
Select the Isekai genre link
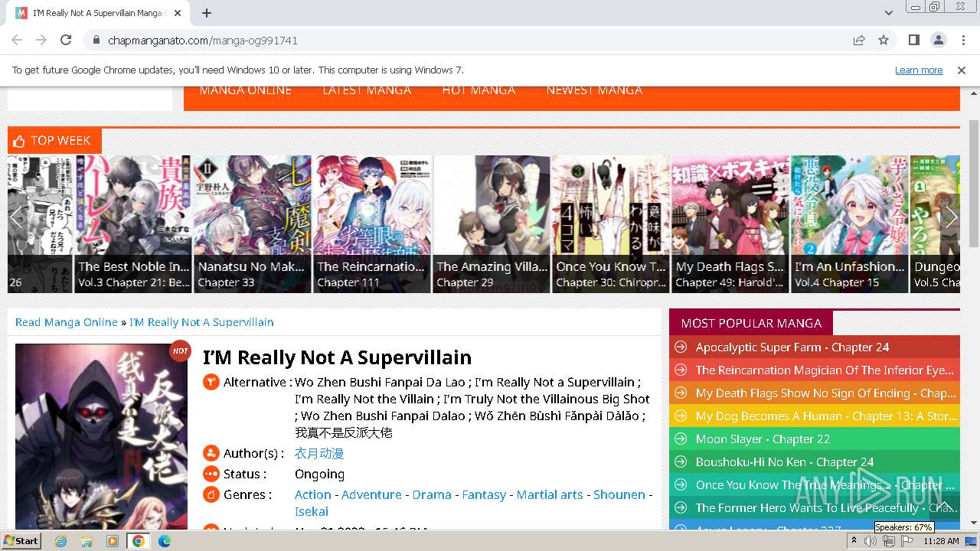312,511
